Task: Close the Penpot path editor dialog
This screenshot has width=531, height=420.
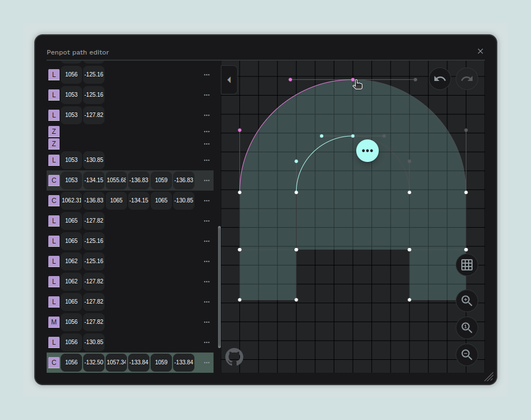Action: coord(480,51)
